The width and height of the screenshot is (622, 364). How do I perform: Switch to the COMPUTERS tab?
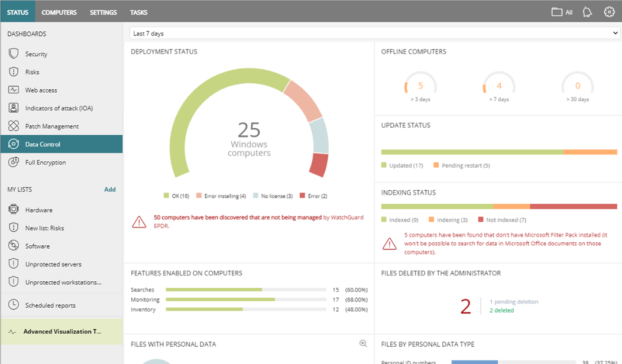(x=59, y=12)
